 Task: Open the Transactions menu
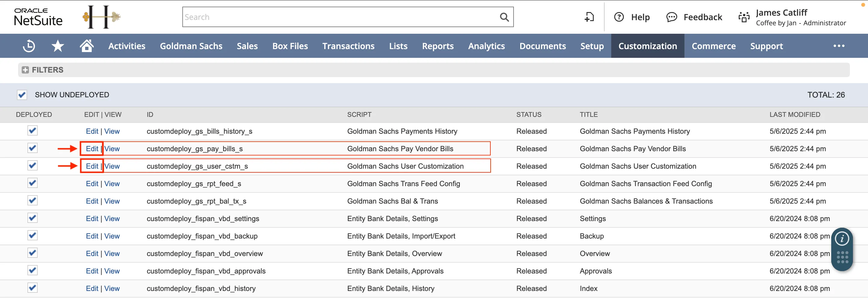coord(348,46)
